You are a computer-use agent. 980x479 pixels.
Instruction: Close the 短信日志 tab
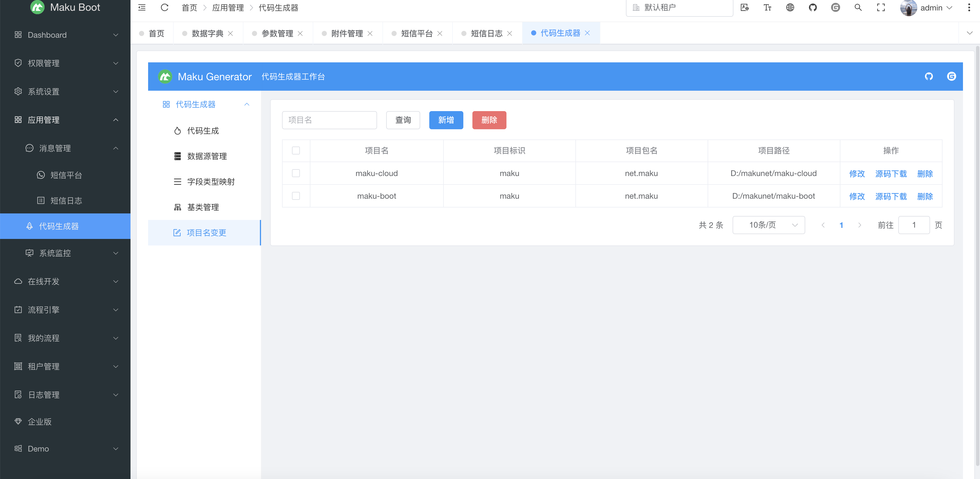pyautogui.click(x=509, y=33)
